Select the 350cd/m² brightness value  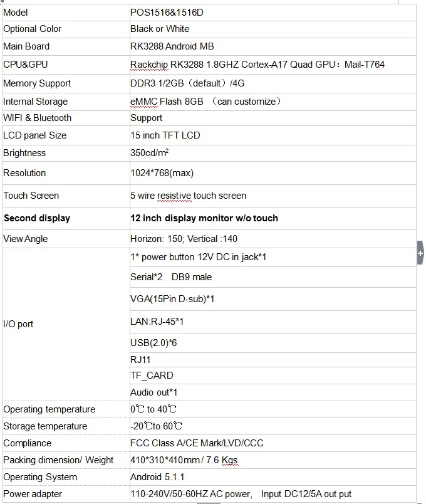click(149, 153)
